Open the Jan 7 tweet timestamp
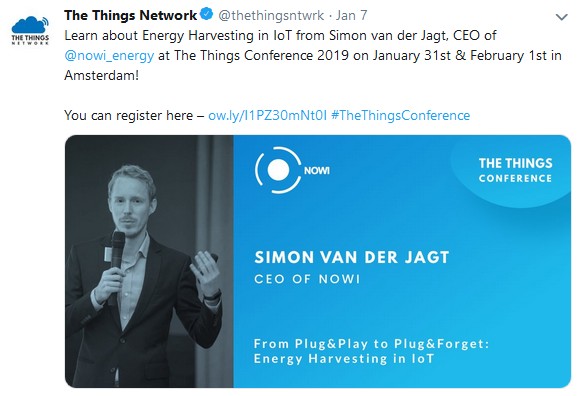Image resolution: width=580 pixels, height=396 pixels. 351,16
